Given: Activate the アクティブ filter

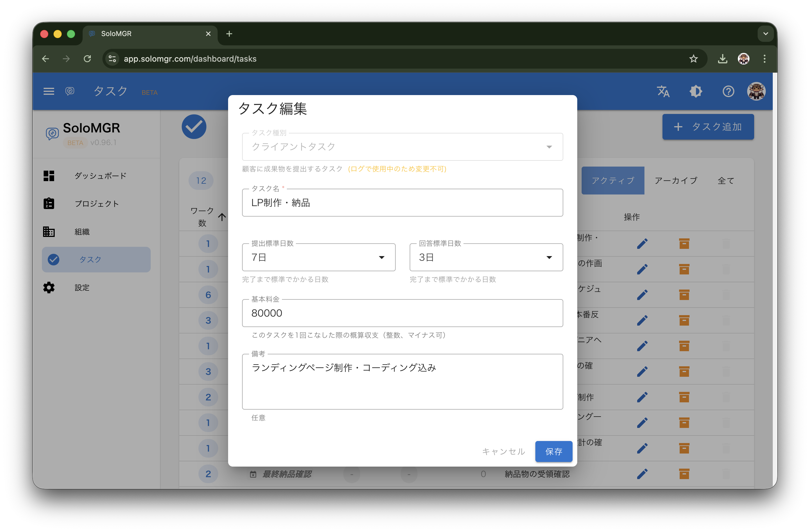Looking at the screenshot, I should pos(613,180).
